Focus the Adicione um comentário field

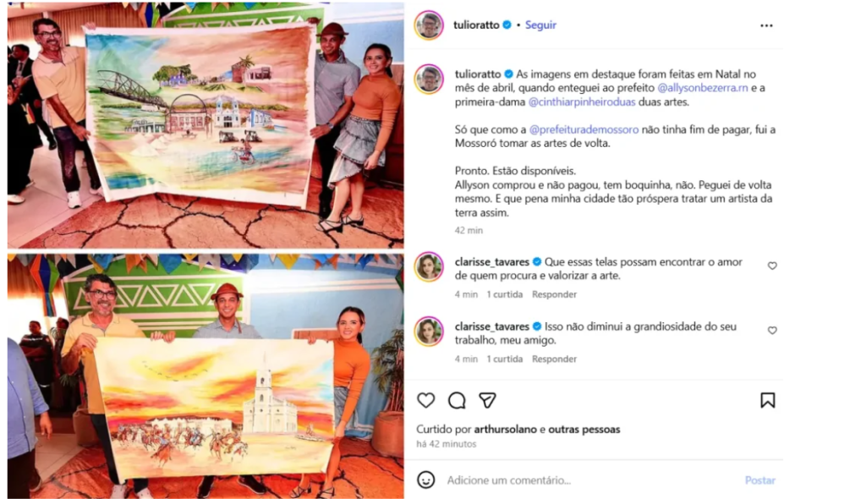coord(591,480)
